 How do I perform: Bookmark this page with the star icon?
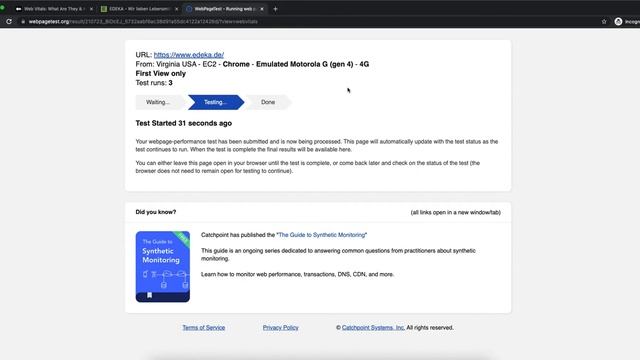[x=604, y=22]
